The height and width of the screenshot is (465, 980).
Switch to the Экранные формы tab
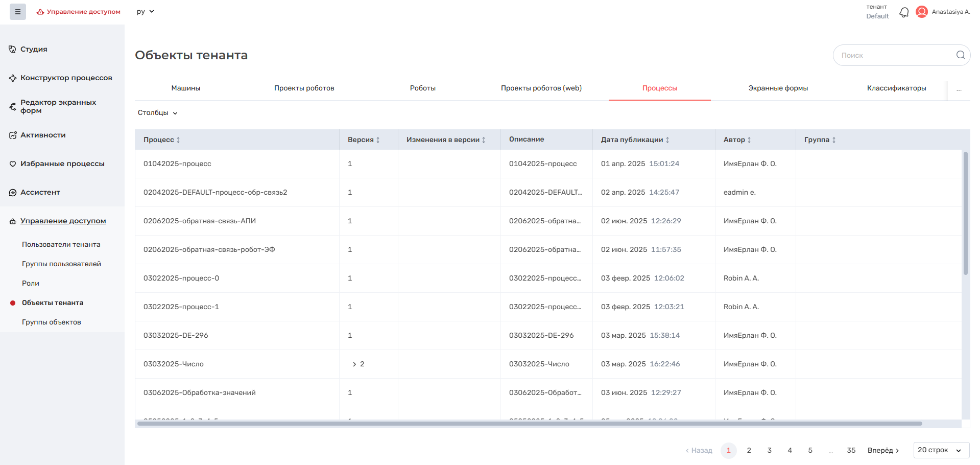pos(778,88)
